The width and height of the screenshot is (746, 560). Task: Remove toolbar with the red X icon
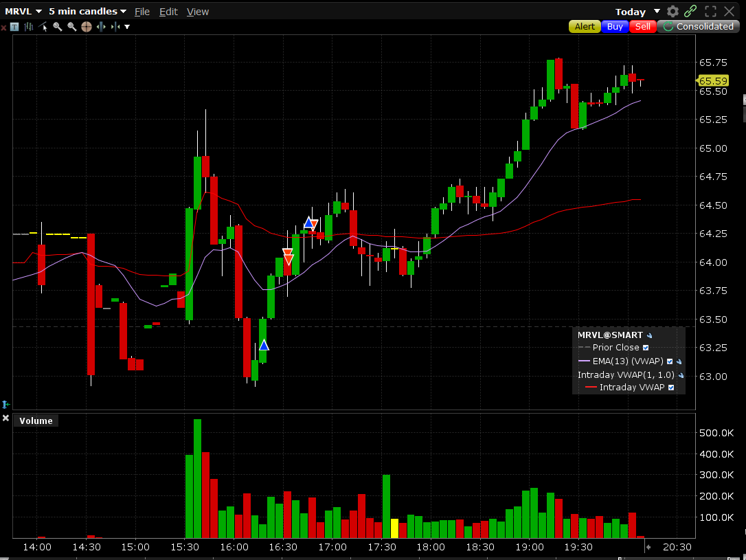(x=3, y=27)
